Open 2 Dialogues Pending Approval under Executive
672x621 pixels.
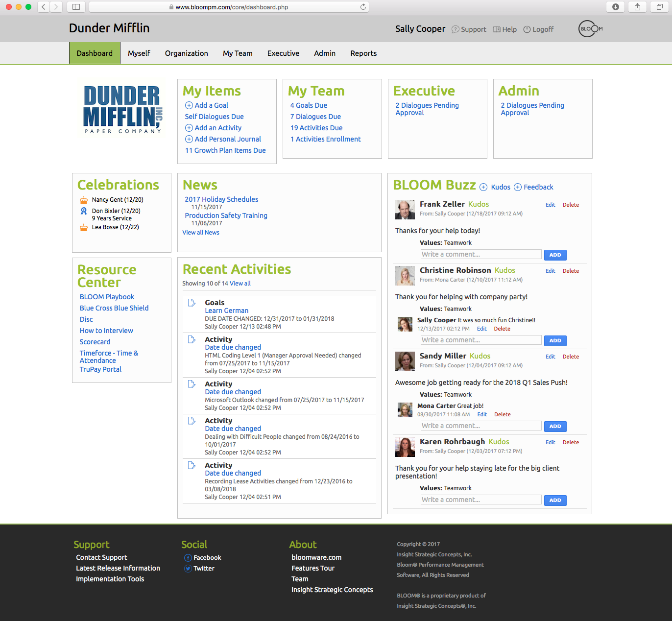pyautogui.click(x=427, y=109)
